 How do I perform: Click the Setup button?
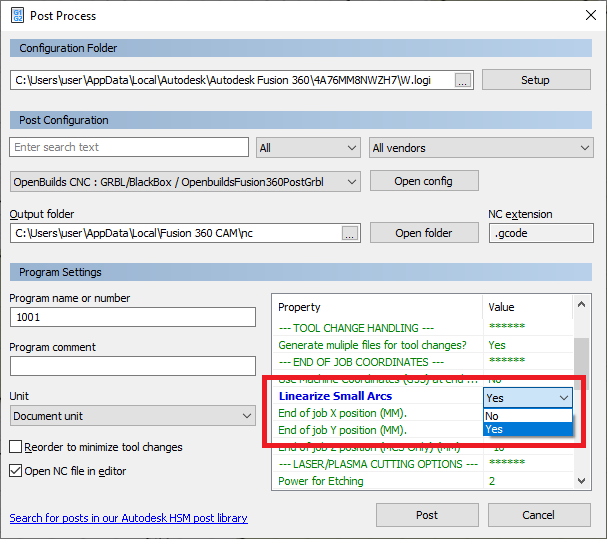[535, 80]
